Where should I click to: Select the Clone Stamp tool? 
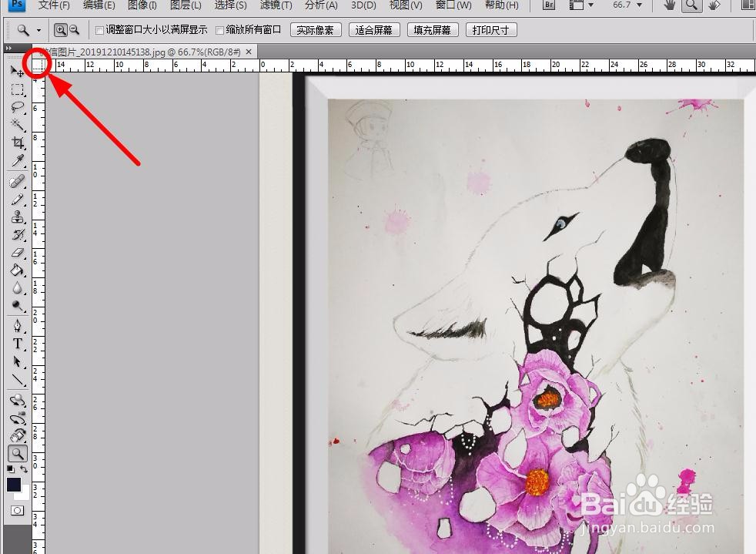(x=18, y=217)
